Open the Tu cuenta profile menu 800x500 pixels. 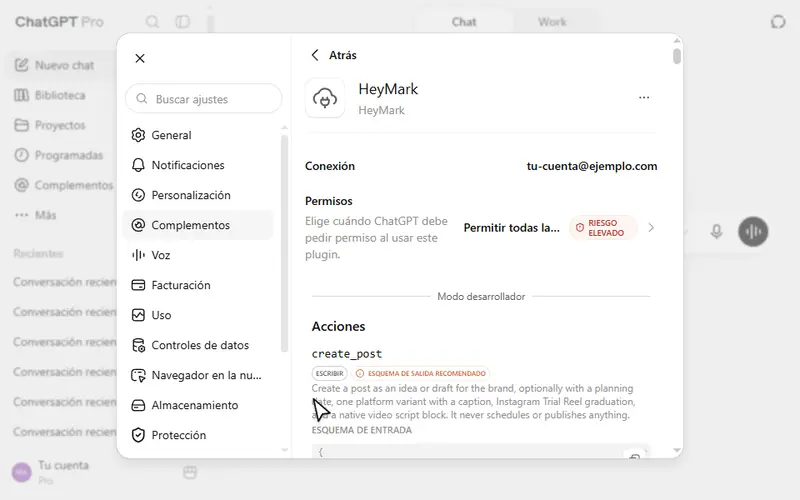coord(51,472)
